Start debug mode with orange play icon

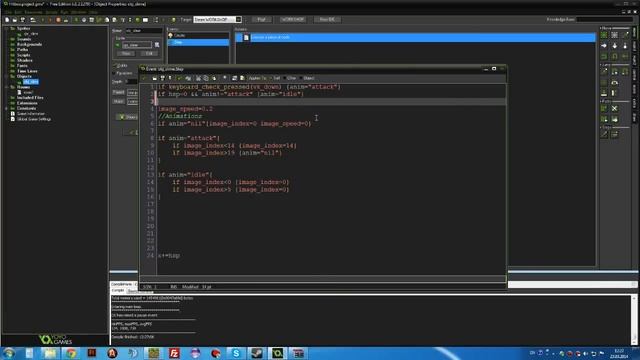(50, 20)
